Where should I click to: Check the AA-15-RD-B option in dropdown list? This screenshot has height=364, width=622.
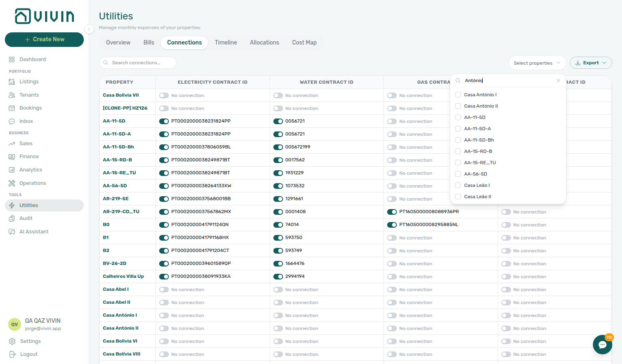[458, 151]
